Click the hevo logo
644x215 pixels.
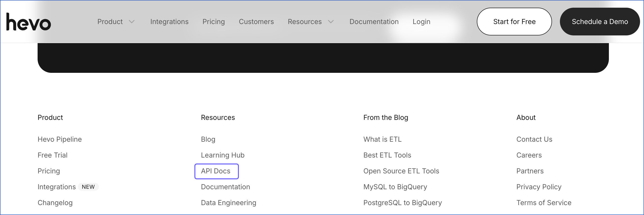coord(28,22)
